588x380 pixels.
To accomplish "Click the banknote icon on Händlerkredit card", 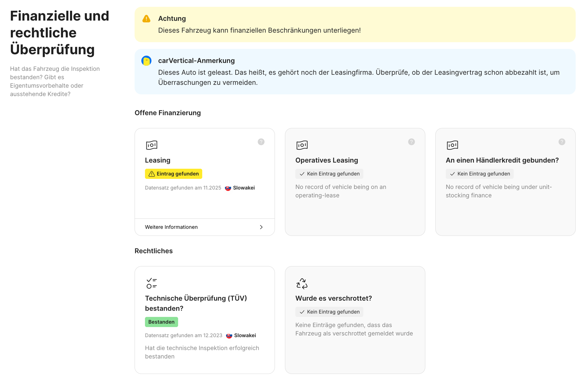I will [452, 145].
